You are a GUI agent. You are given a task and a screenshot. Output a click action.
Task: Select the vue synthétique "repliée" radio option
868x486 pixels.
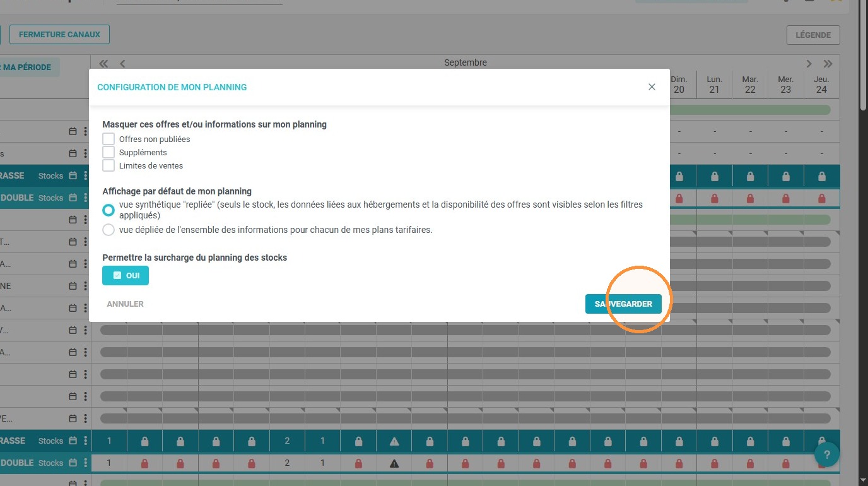(108, 210)
